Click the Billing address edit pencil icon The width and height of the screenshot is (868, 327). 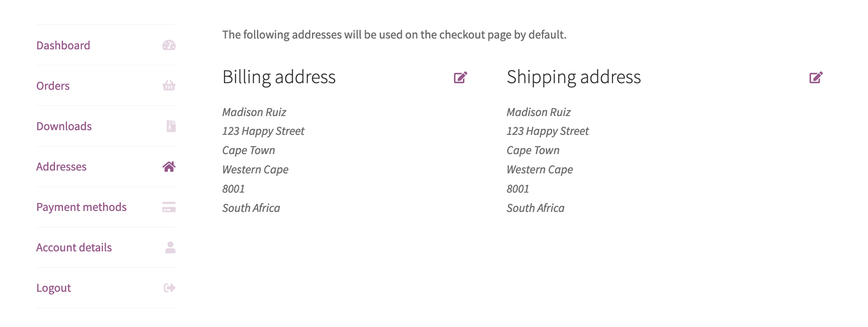[x=461, y=78]
